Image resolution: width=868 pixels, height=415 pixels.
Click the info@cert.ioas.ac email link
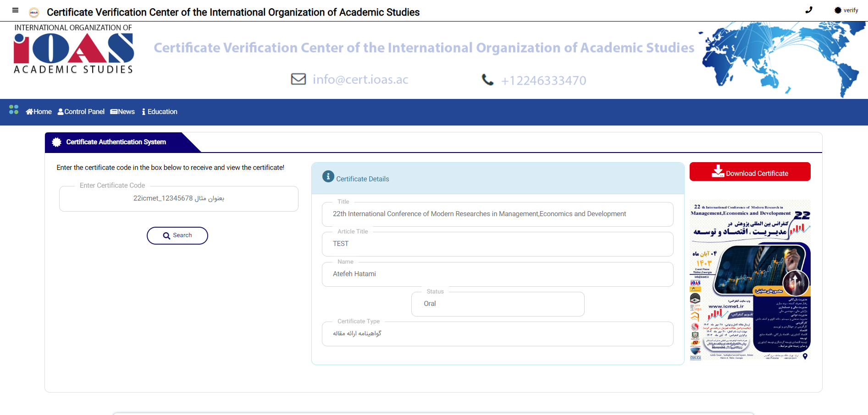[360, 80]
